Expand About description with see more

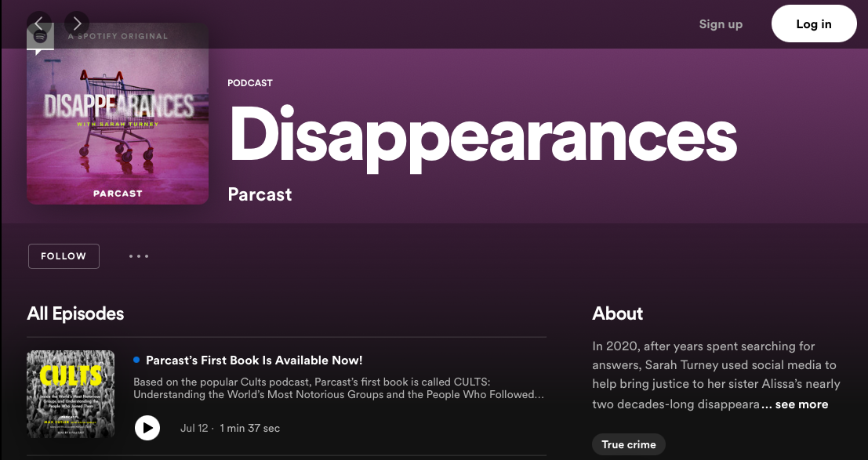click(801, 404)
